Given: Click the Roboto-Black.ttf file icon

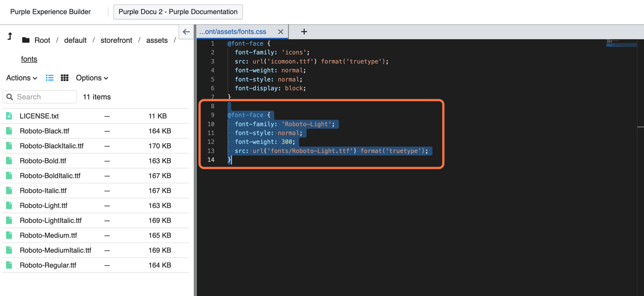Looking at the screenshot, I should click(9, 131).
